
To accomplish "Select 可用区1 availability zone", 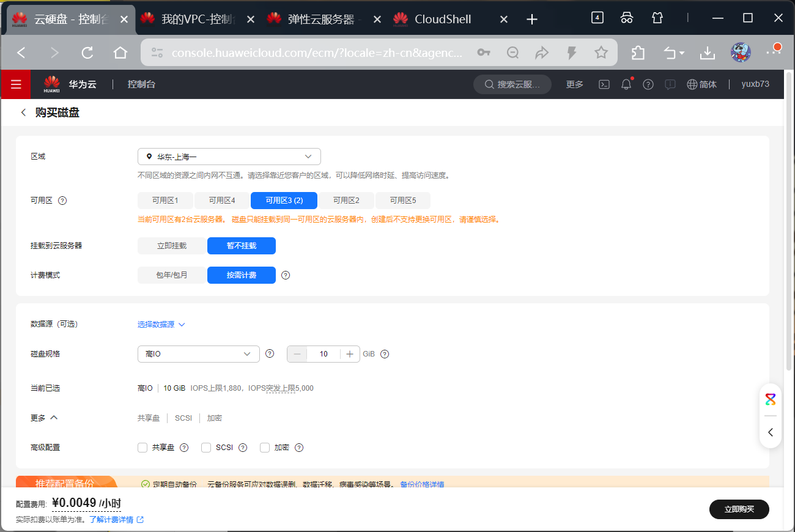I will click(x=165, y=201).
